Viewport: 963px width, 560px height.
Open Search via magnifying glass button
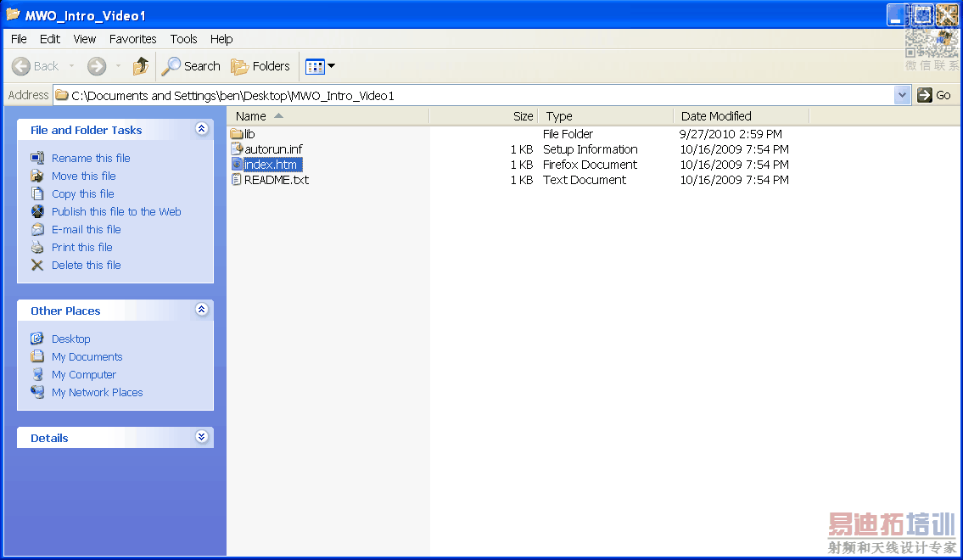[191, 65]
